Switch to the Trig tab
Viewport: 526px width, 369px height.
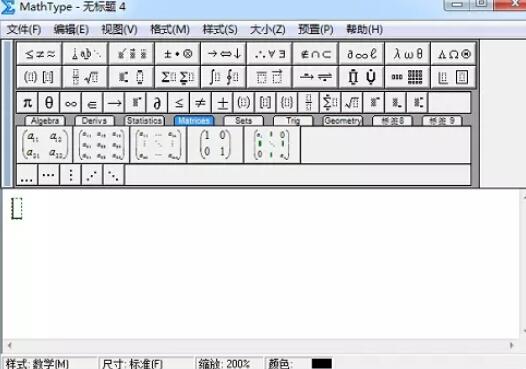coord(293,121)
